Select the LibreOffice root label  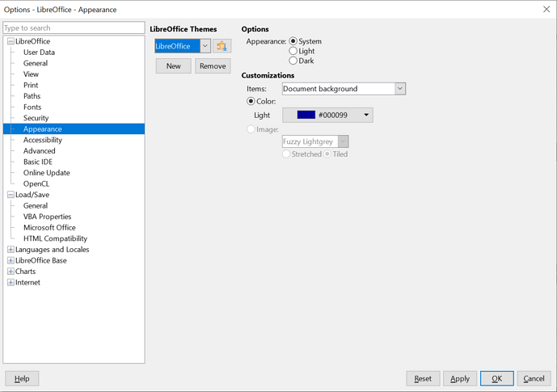coord(32,41)
